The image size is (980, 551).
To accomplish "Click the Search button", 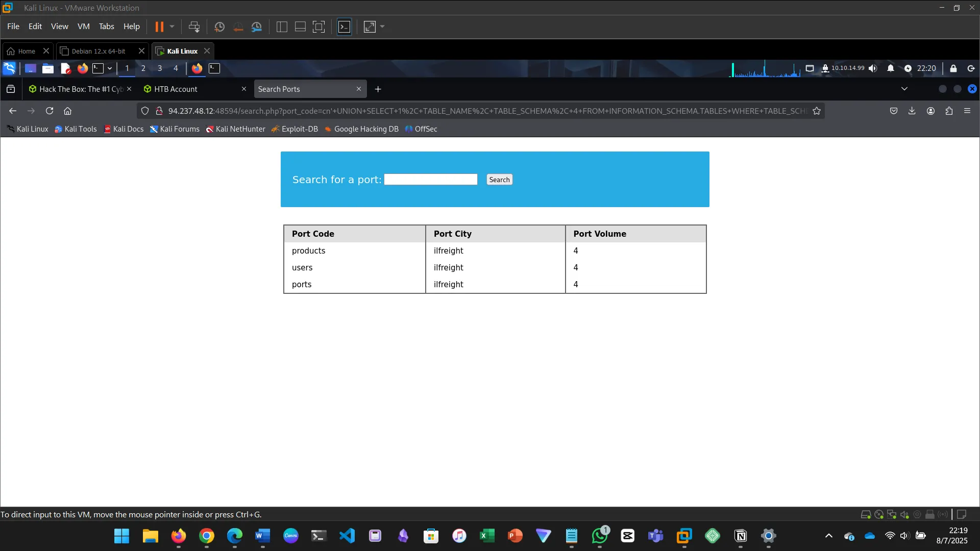I will tap(499, 180).
